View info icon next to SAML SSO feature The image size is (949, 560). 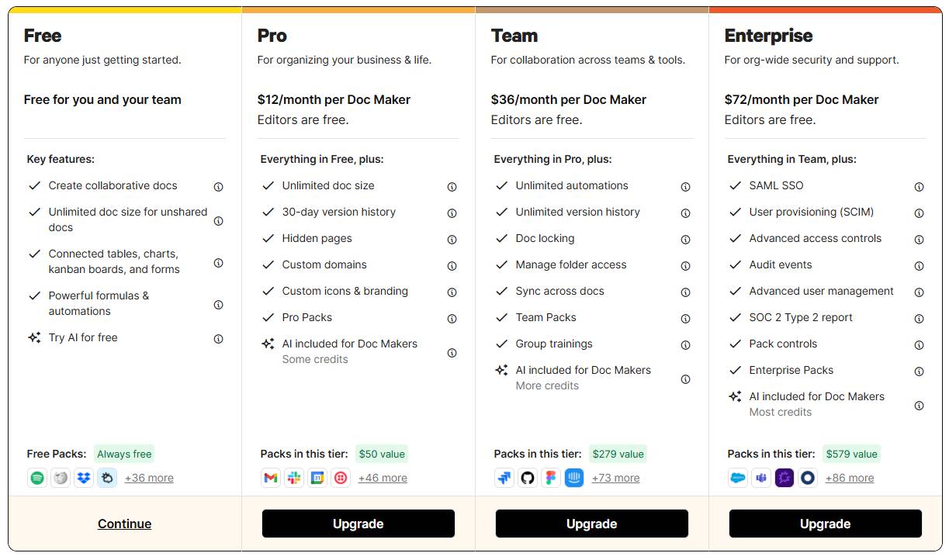click(919, 186)
